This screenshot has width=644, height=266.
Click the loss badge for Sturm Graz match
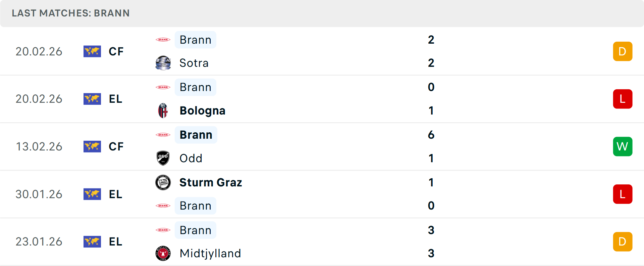(x=623, y=194)
